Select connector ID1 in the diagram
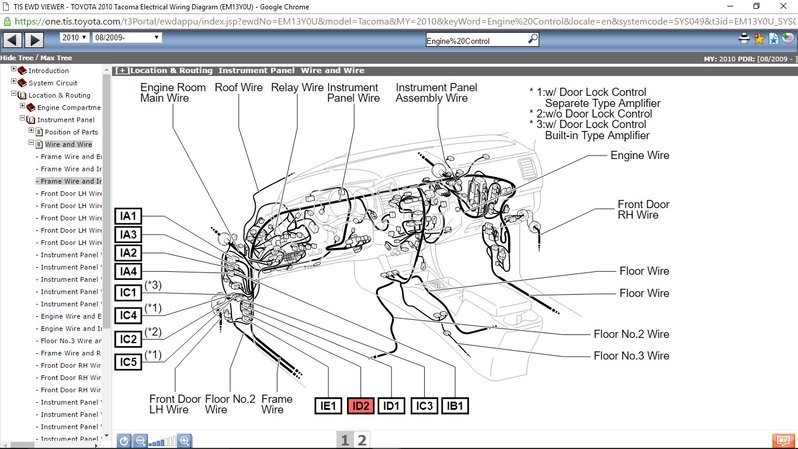The width and height of the screenshot is (798, 449). [391, 406]
